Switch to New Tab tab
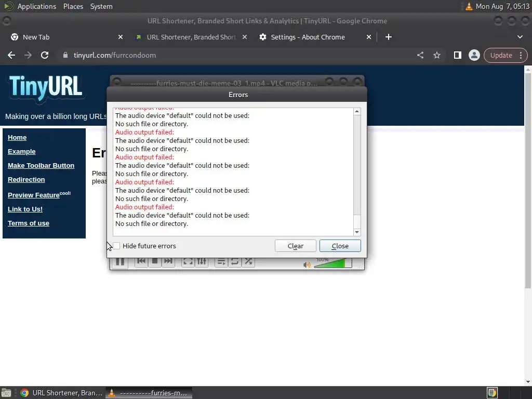This screenshot has width=532, height=399. point(65,37)
